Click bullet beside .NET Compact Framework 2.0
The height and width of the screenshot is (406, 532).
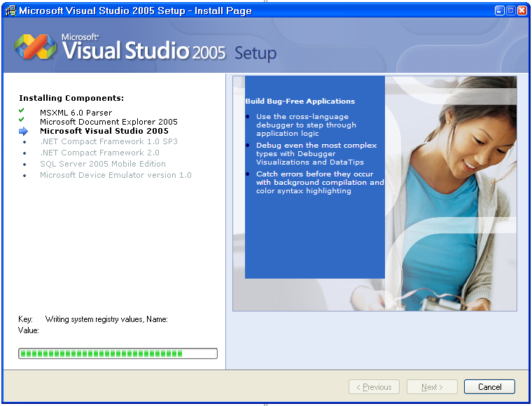coord(24,153)
